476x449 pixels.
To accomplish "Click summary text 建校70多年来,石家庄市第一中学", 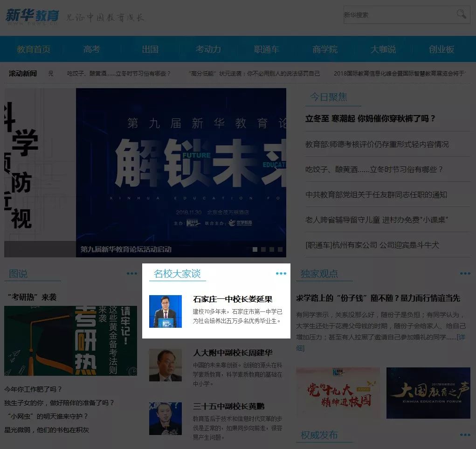I will [238, 316].
